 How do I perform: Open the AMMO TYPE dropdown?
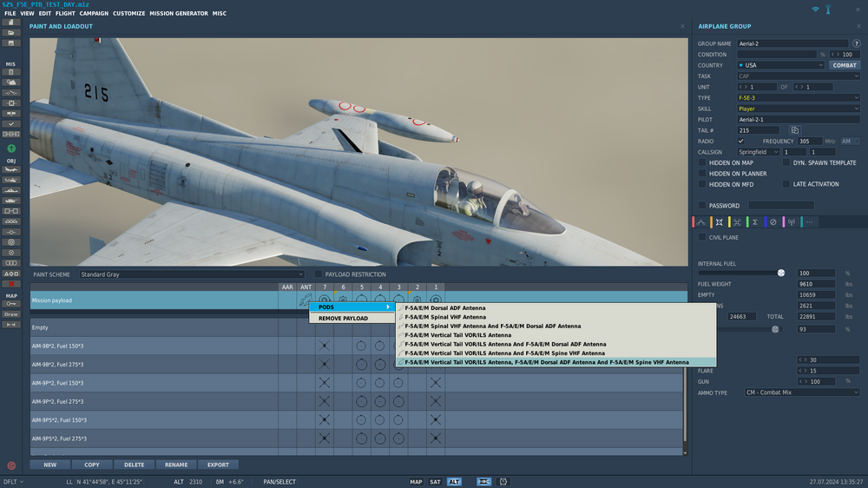click(x=802, y=392)
